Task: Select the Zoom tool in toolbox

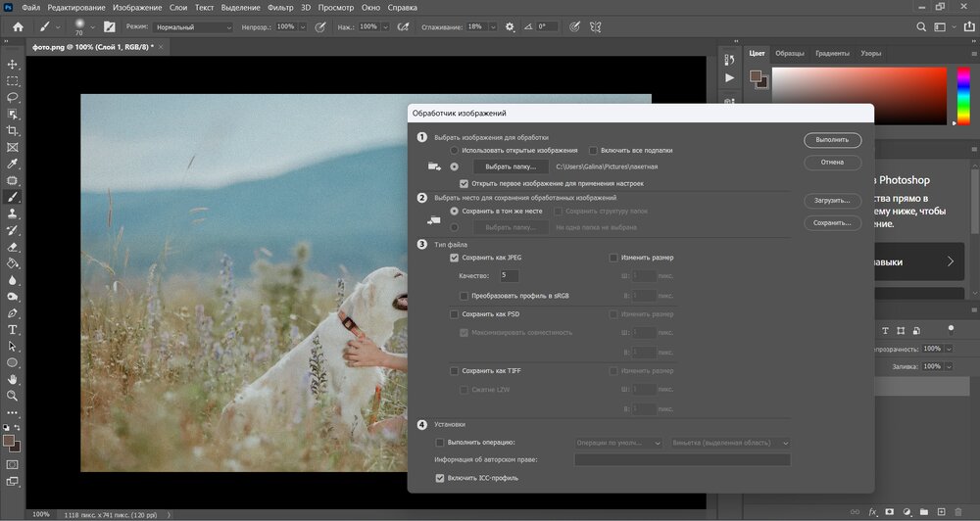Action: (13, 396)
